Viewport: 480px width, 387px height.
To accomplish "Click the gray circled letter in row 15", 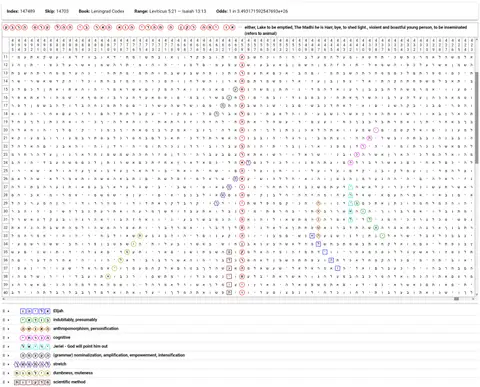I will point(235,89).
